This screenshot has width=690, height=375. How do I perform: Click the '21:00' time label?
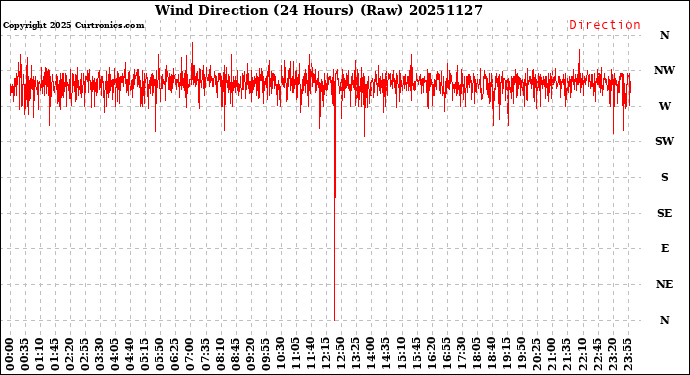(552, 355)
